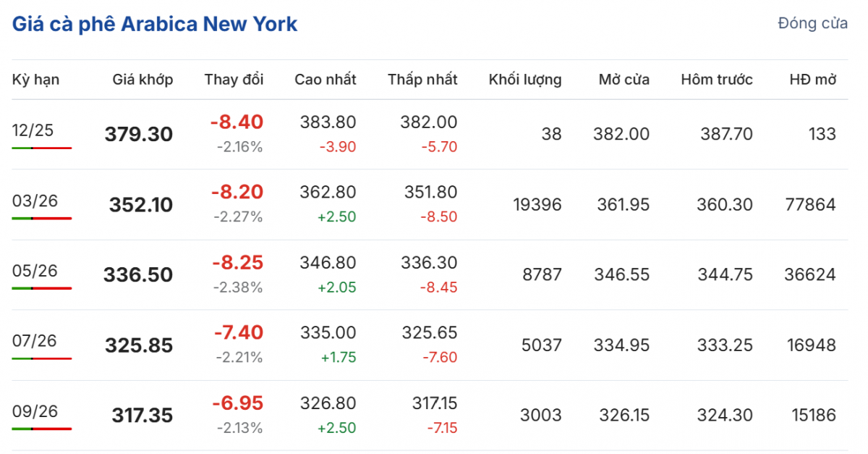The width and height of the screenshot is (868, 454).
Task: Sort by the 'Kỳ hạn' column header
Action: click(35, 80)
